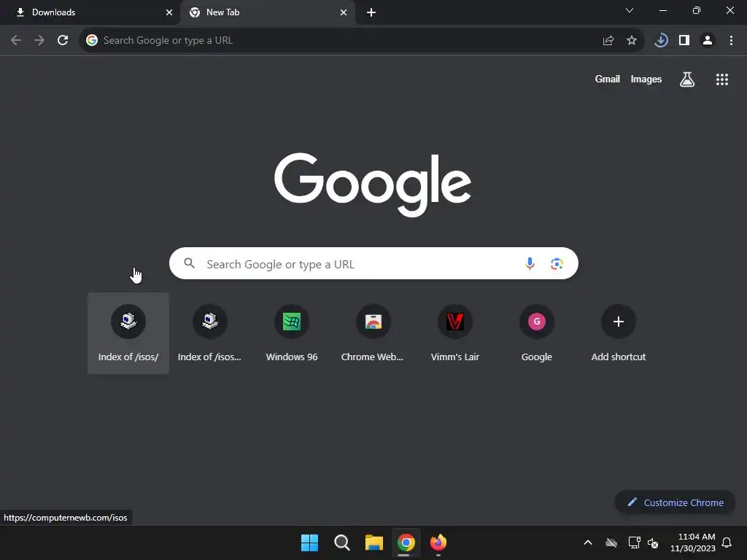Toggle the Chrome side panel
Screen dimensions: 747x560
click(684, 41)
